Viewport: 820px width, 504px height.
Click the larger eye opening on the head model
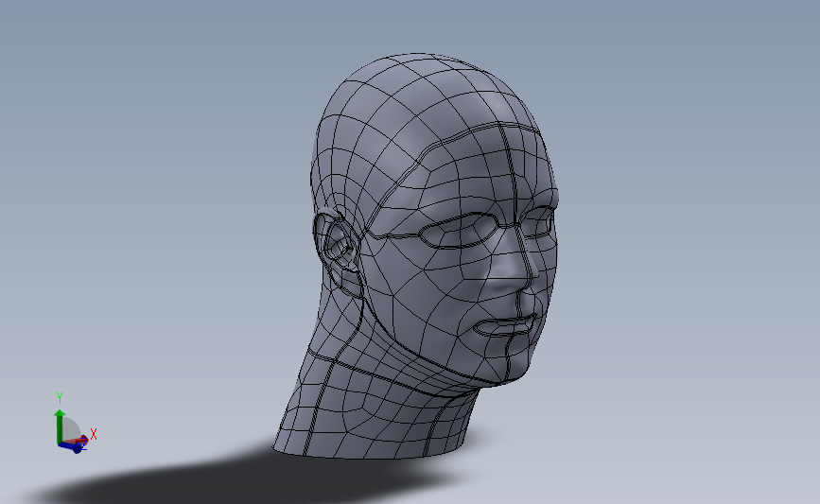(x=459, y=230)
